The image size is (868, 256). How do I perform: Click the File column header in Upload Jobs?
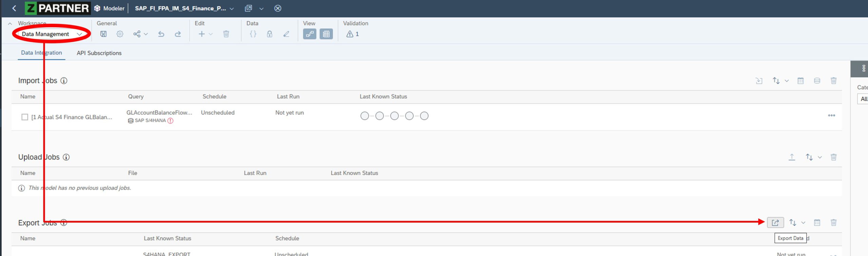coord(133,173)
